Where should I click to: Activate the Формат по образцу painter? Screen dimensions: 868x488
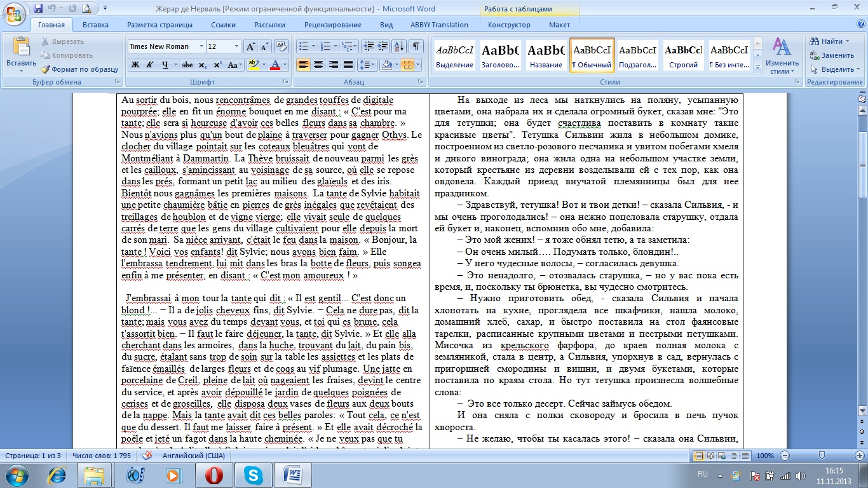click(79, 69)
